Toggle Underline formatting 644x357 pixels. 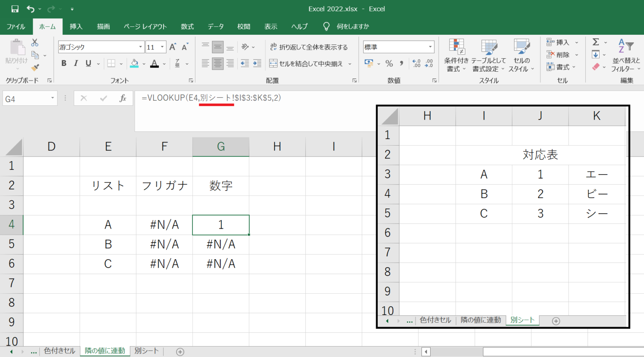click(88, 63)
